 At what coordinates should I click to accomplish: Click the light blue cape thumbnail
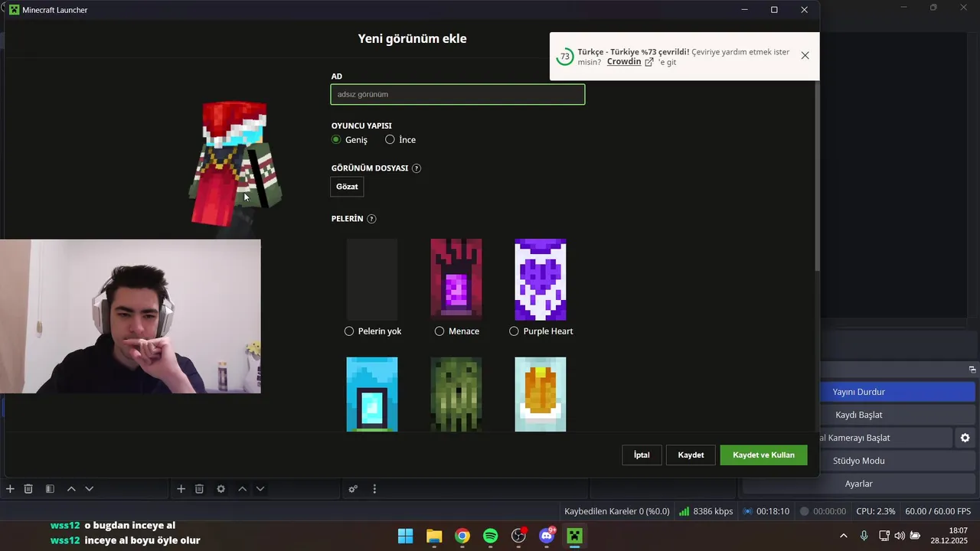[x=372, y=394]
